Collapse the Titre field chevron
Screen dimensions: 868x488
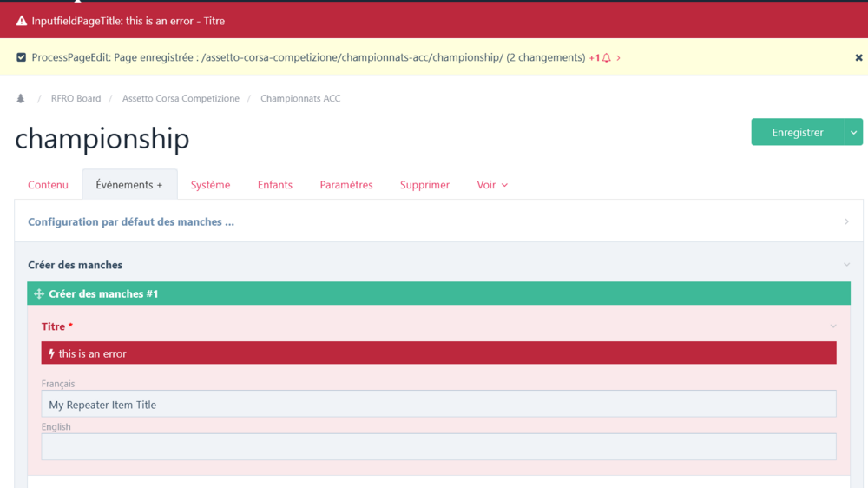click(x=833, y=326)
